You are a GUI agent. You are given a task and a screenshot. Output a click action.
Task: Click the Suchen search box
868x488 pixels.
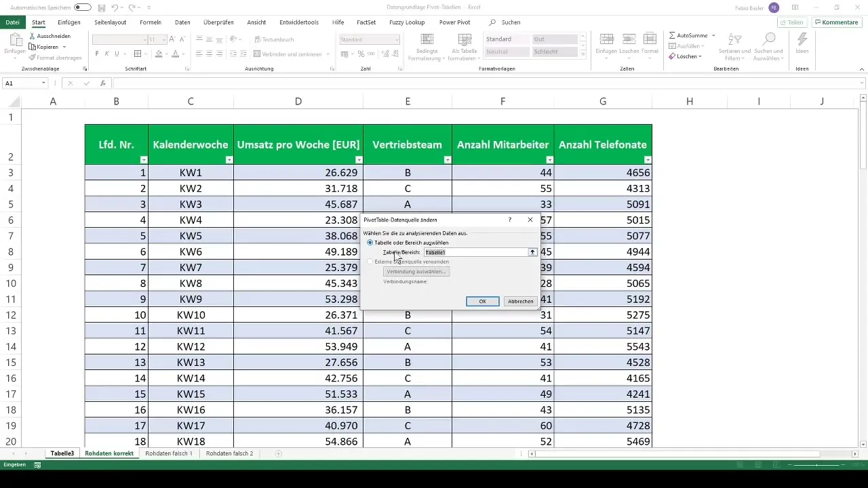click(505, 22)
